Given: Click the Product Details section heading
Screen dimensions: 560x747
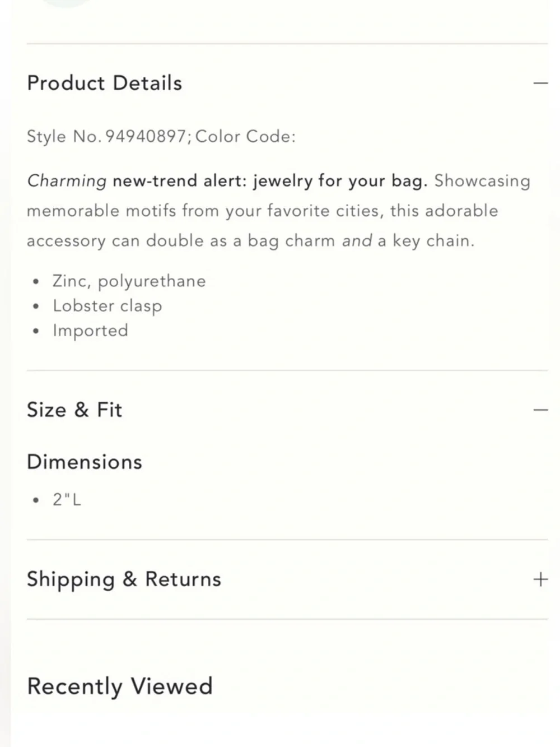Looking at the screenshot, I should click(x=105, y=83).
